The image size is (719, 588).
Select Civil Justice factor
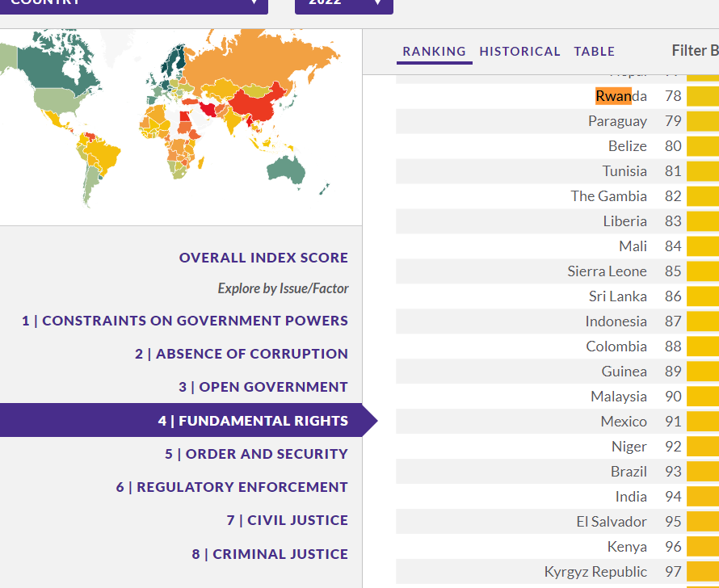pyautogui.click(x=287, y=520)
